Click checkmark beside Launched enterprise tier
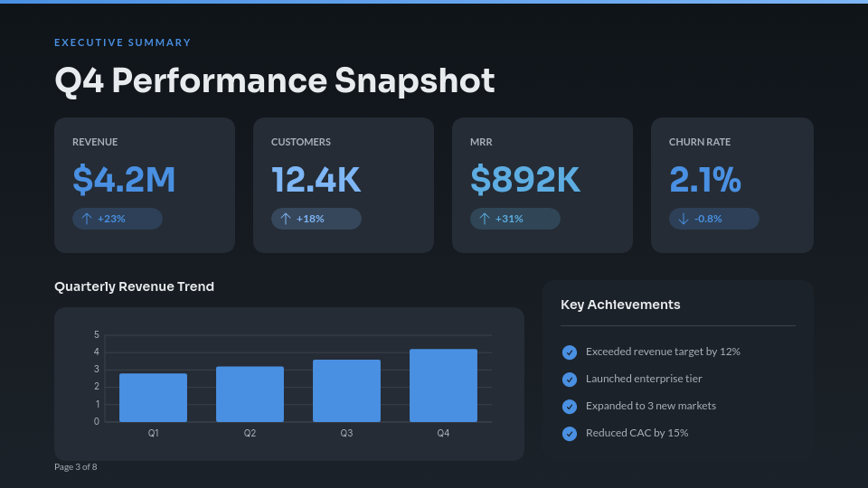 570,380
